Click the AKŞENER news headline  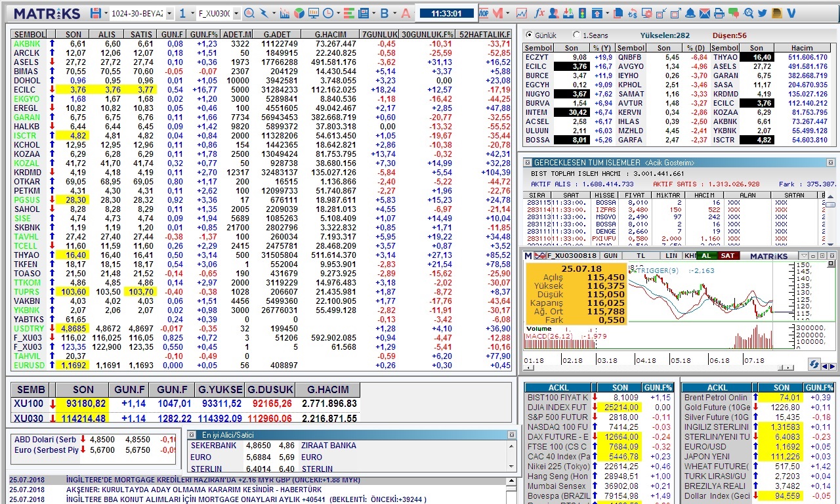194,490
